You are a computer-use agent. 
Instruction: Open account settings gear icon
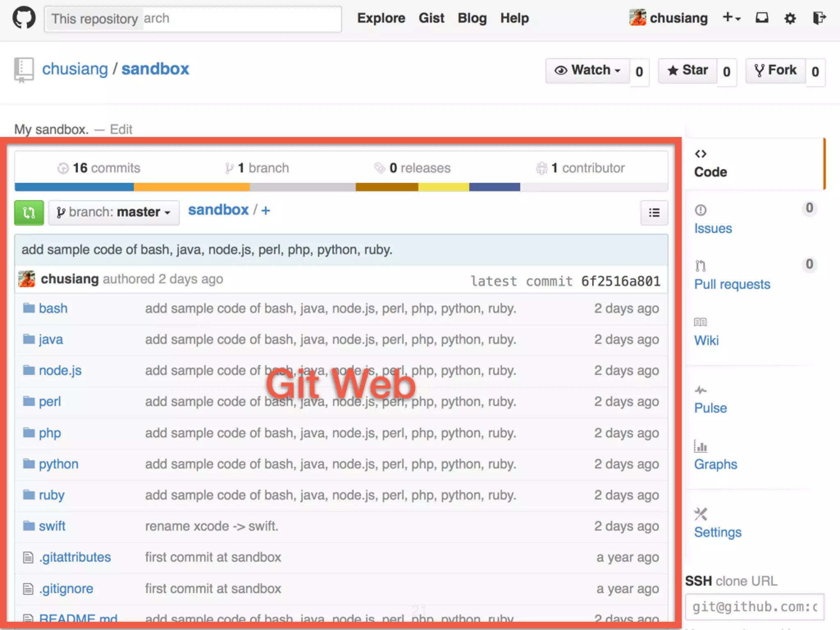(x=790, y=18)
